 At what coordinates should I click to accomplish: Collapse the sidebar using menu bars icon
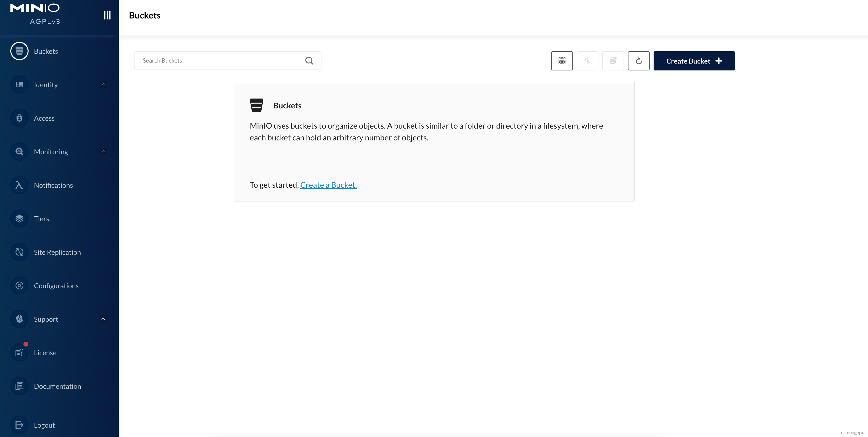tap(107, 15)
